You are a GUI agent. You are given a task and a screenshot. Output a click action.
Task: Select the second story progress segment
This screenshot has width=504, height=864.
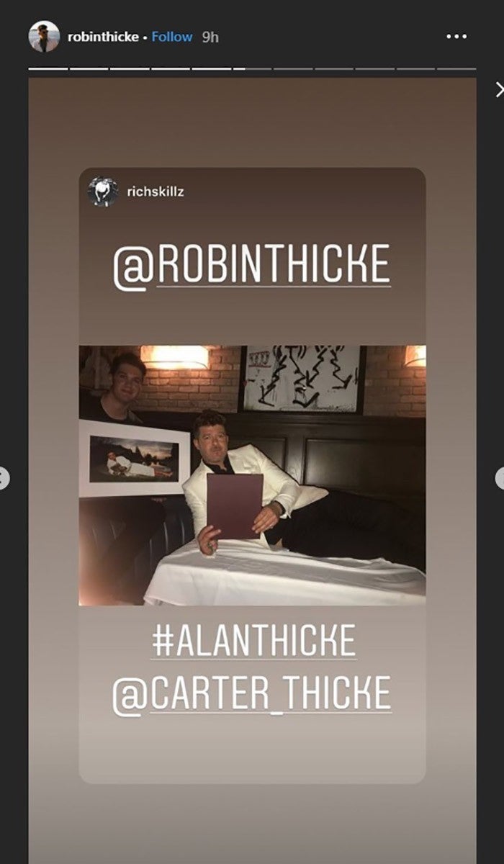pyautogui.click(x=89, y=68)
